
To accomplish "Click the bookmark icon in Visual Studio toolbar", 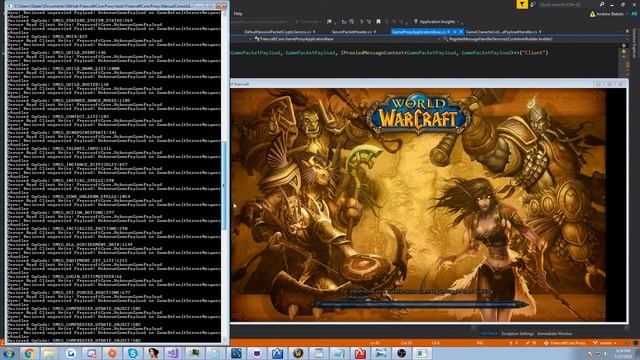I will [378, 22].
